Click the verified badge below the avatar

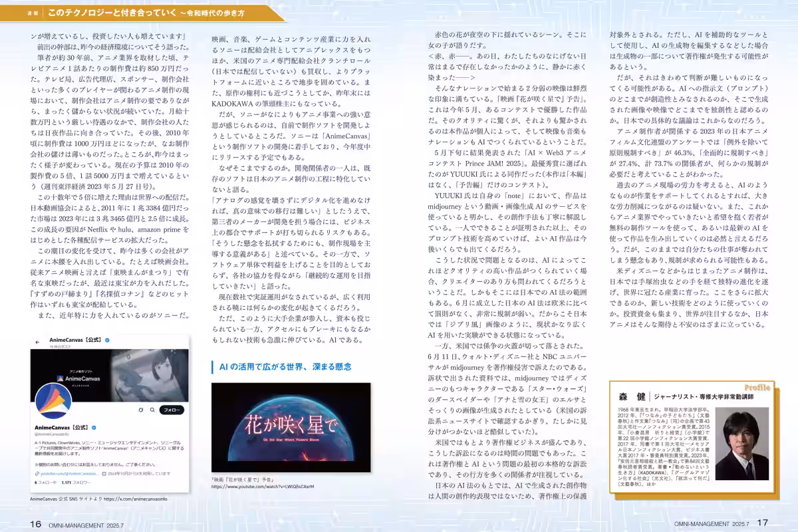(95, 427)
